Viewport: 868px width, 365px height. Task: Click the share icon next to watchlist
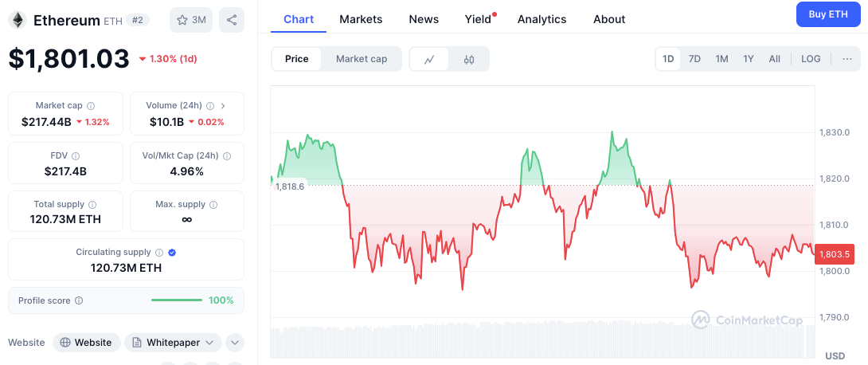pyautogui.click(x=232, y=20)
